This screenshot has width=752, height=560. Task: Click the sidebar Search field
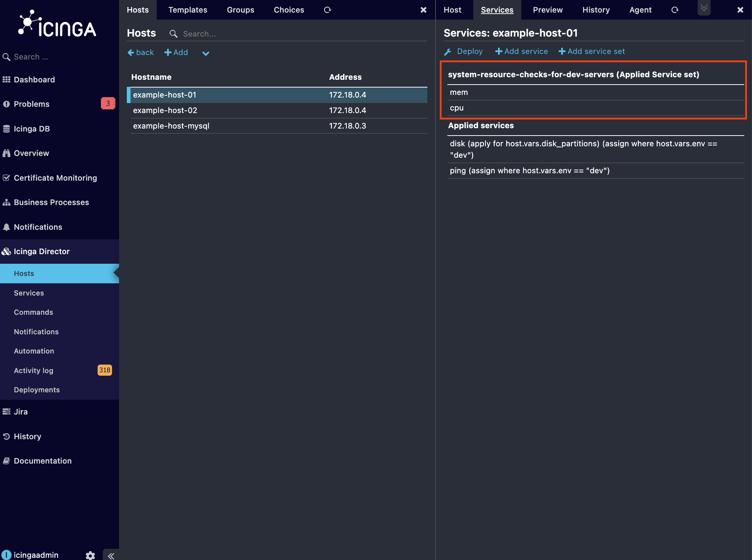[x=59, y=57]
